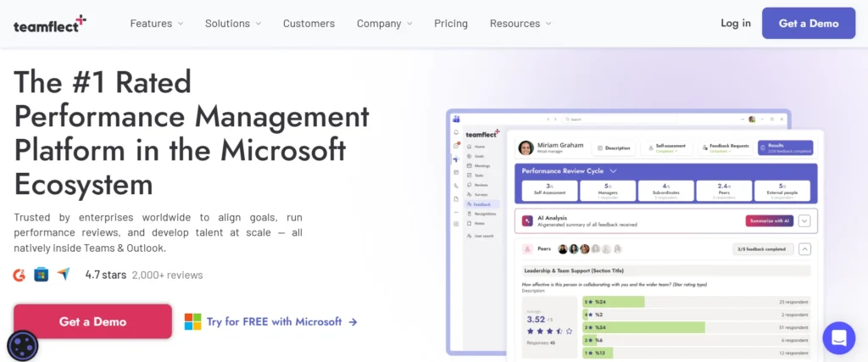Select the Description tab in preview
Viewport: 868px width, 362px height.
pyautogui.click(x=614, y=148)
